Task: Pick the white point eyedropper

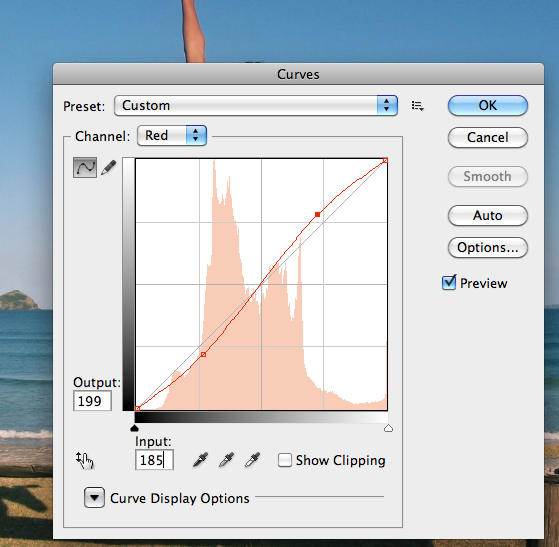Action: click(x=252, y=460)
